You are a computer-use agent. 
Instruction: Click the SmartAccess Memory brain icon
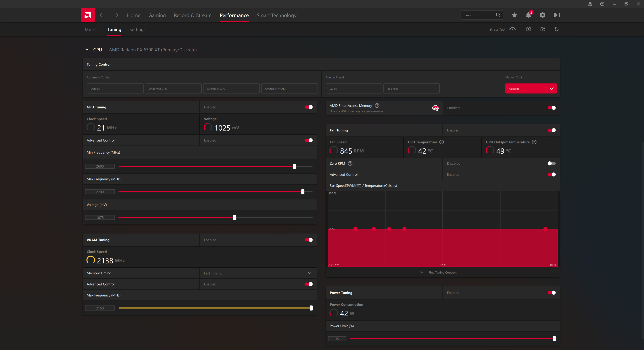(436, 108)
